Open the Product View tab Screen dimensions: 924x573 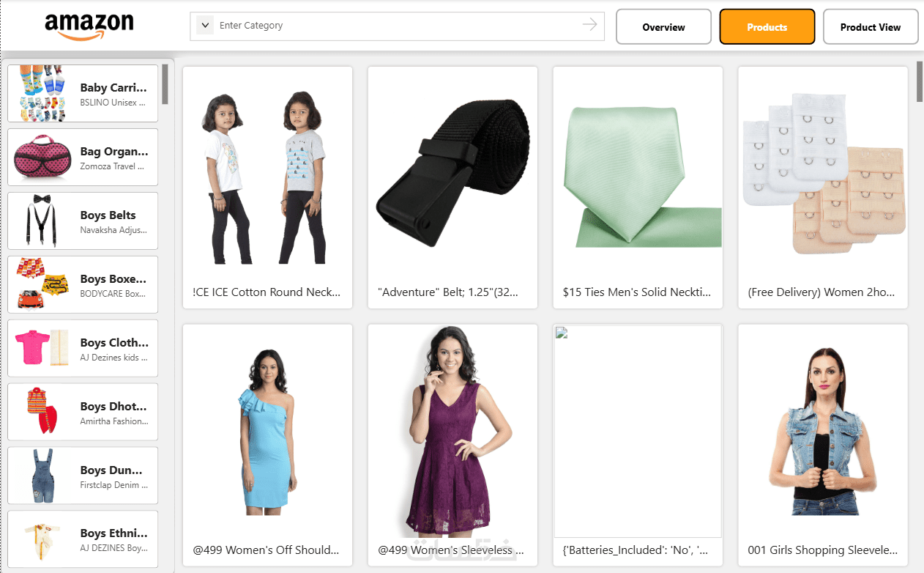[871, 27]
